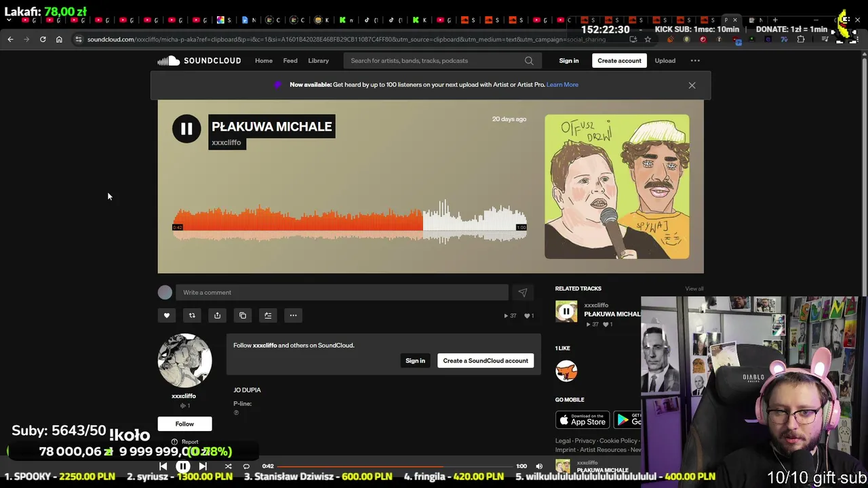Pause playback in the bottom player bar
Screen dimensions: 868x488
pyautogui.click(x=183, y=466)
